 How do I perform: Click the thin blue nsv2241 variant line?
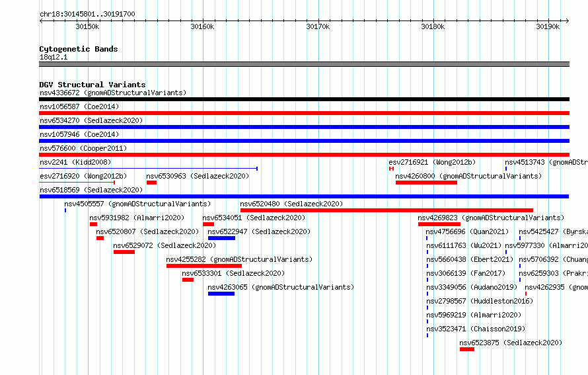pos(148,169)
